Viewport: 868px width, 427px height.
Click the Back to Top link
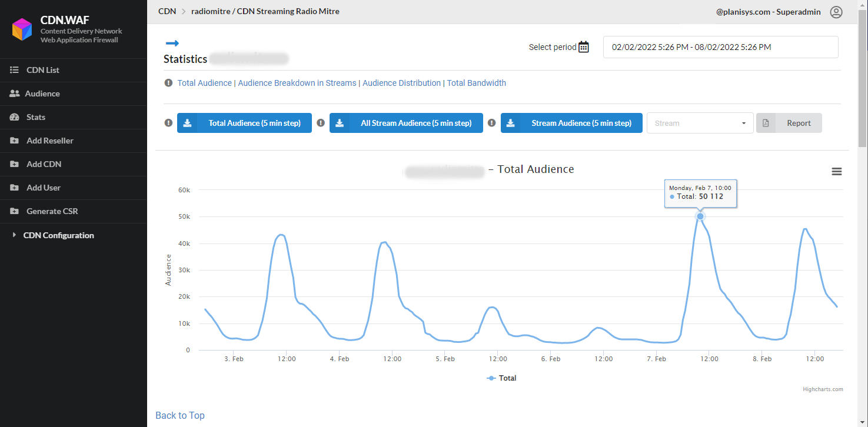click(180, 415)
